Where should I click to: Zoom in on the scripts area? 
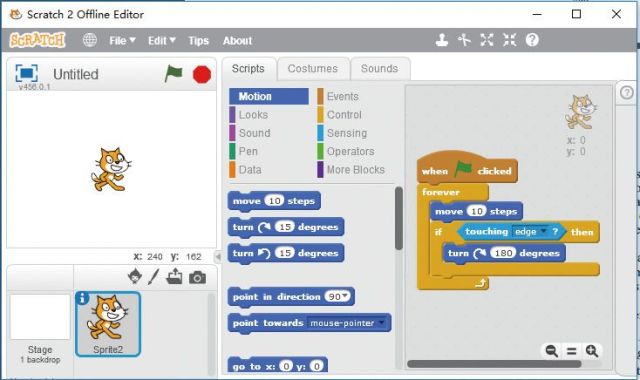(591, 351)
